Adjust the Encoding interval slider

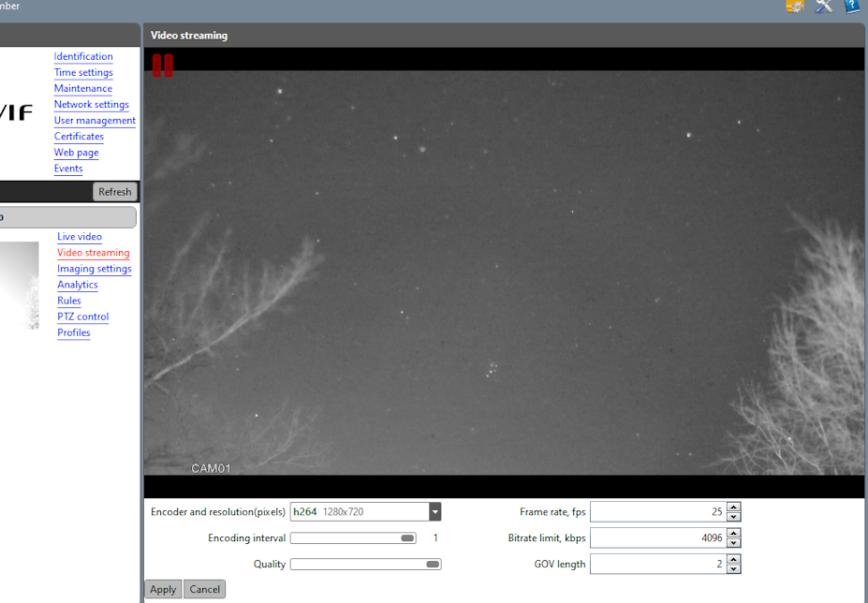click(353, 538)
